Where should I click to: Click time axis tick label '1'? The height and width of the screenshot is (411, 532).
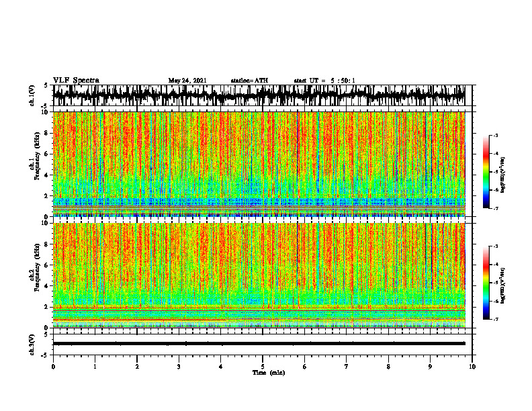pyautogui.click(x=95, y=367)
